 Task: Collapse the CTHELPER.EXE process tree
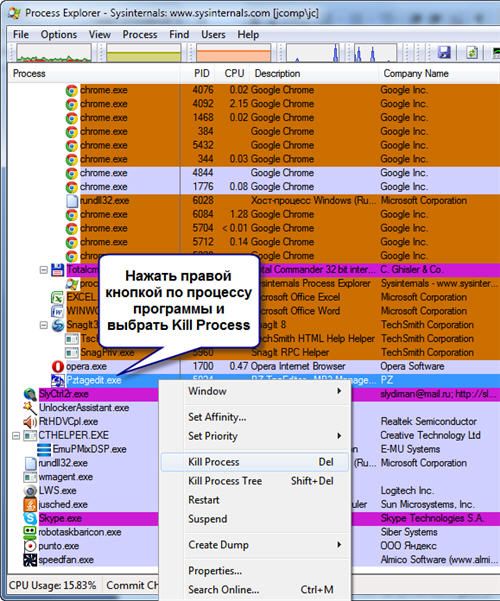pyautogui.click(x=16, y=435)
